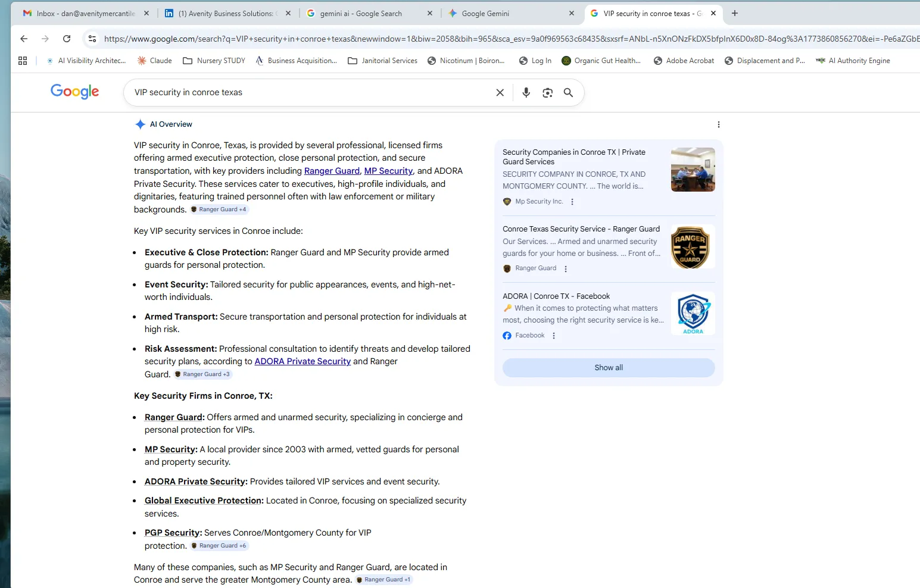Open AI Overview three-dot options menu
The width and height of the screenshot is (920, 588).
click(719, 124)
